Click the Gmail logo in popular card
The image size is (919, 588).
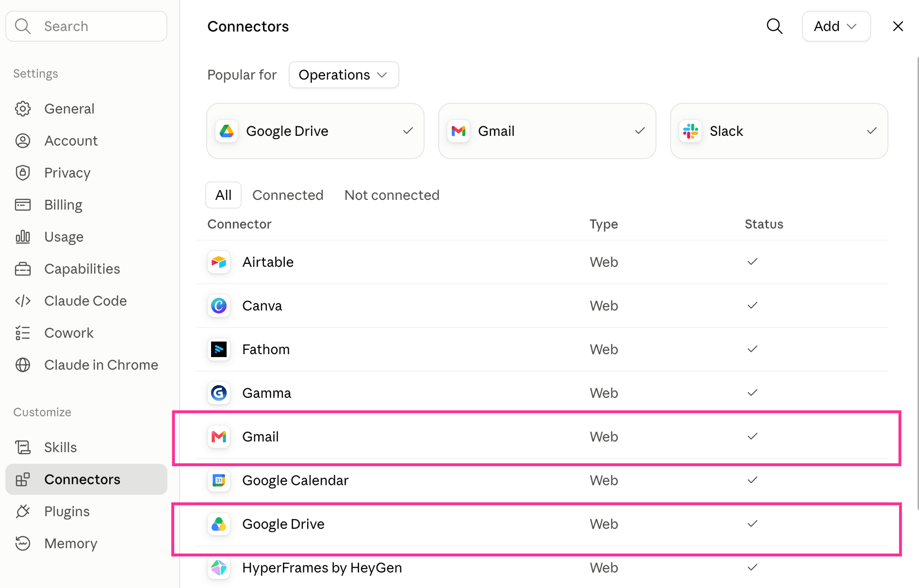point(459,131)
